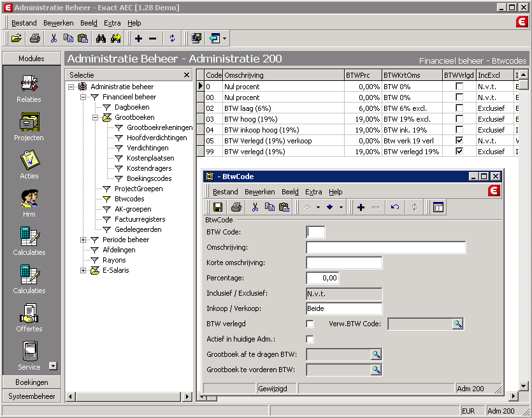Click copy icon in BtwCode toolbar
The height and width of the screenshot is (418, 532).
[x=270, y=207]
